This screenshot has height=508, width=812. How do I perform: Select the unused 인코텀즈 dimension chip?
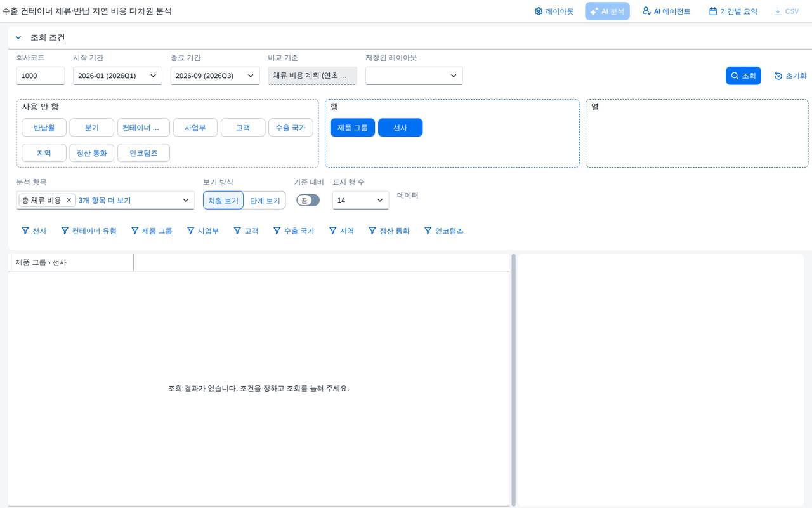[144, 153]
